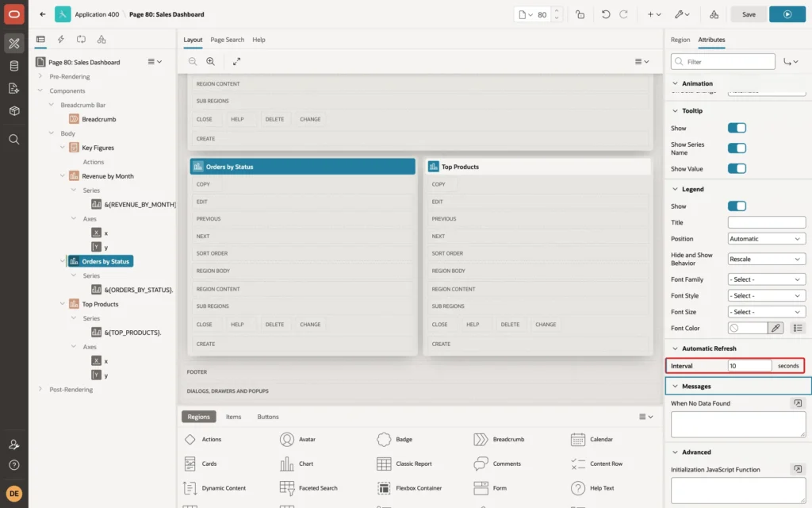This screenshot has width=812, height=508.
Task: Choose the Avatar region icon in gallery
Action: [x=287, y=439]
